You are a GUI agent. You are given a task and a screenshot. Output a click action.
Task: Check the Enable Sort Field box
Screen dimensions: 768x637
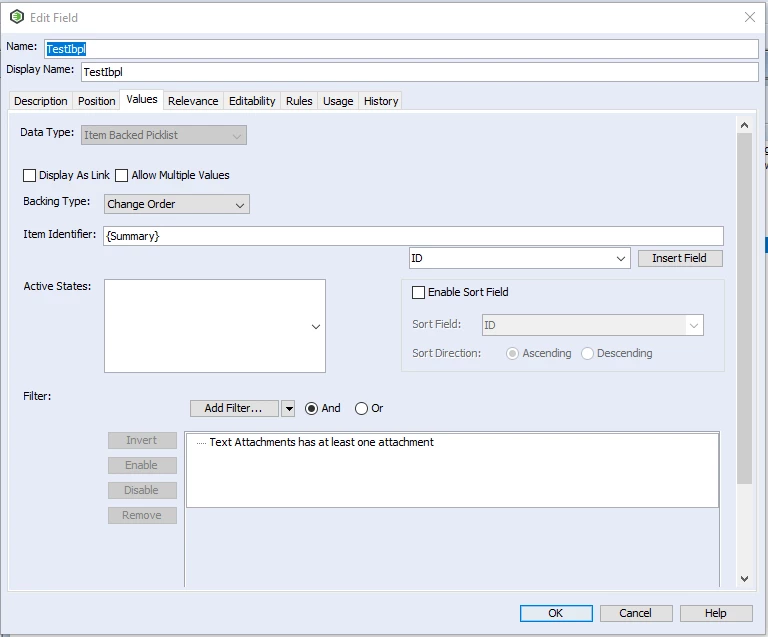click(418, 292)
